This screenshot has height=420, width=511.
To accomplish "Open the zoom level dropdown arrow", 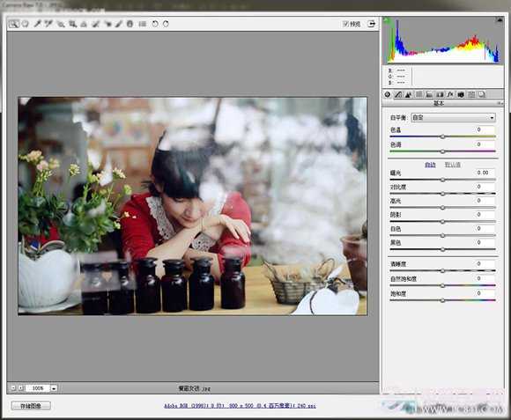I will (54, 388).
